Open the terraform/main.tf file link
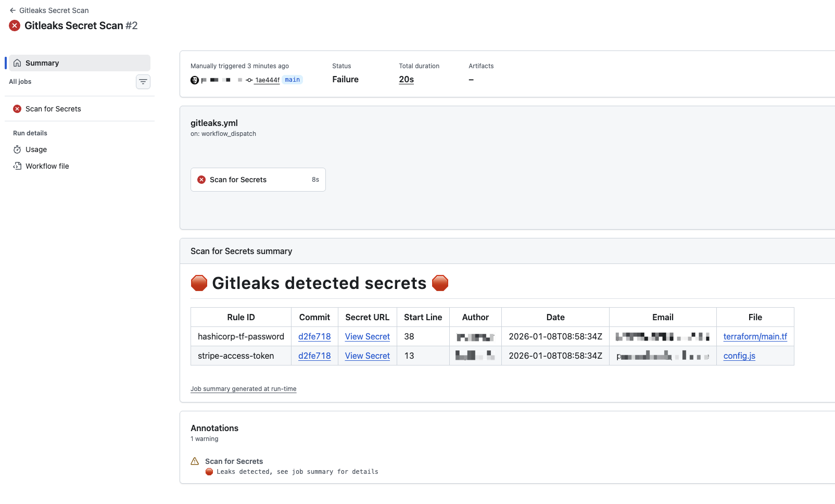835x504 pixels. pyautogui.click(x=755, y=336)
